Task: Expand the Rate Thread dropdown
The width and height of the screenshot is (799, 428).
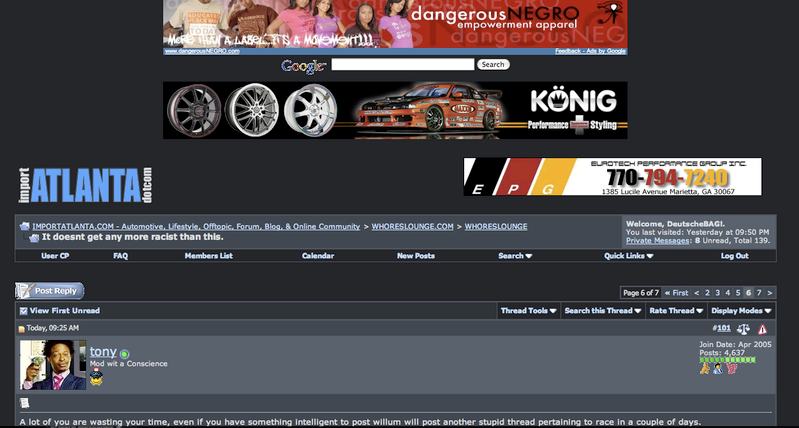Action: 676,311
